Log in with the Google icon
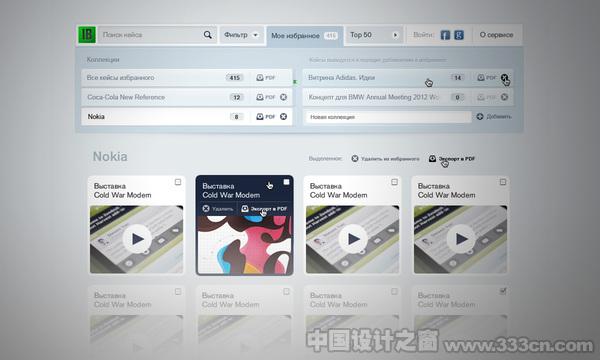The image size is (600, 360). [459, 35]
